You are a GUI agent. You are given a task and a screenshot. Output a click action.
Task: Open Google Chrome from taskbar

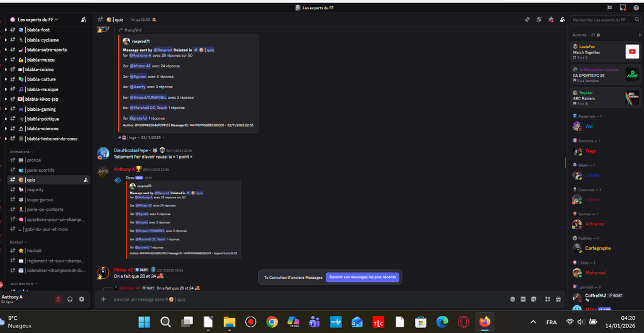272,322
